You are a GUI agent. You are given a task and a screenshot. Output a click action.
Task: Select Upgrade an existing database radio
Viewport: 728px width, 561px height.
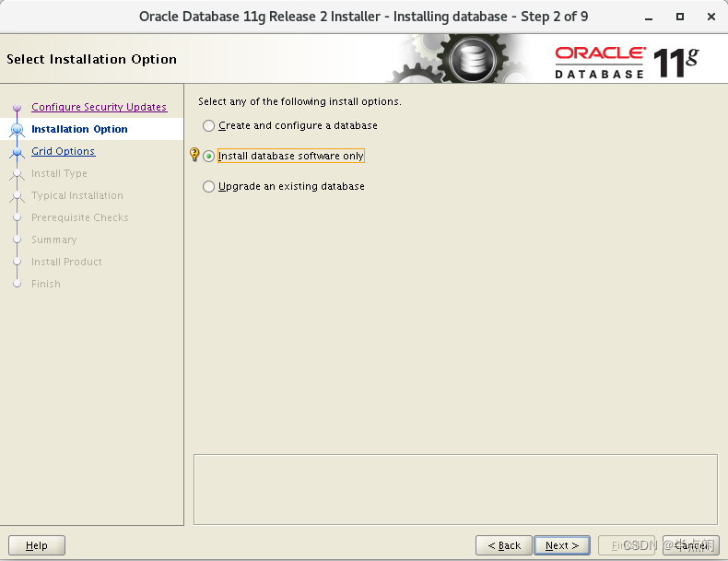tap(208, 186)
